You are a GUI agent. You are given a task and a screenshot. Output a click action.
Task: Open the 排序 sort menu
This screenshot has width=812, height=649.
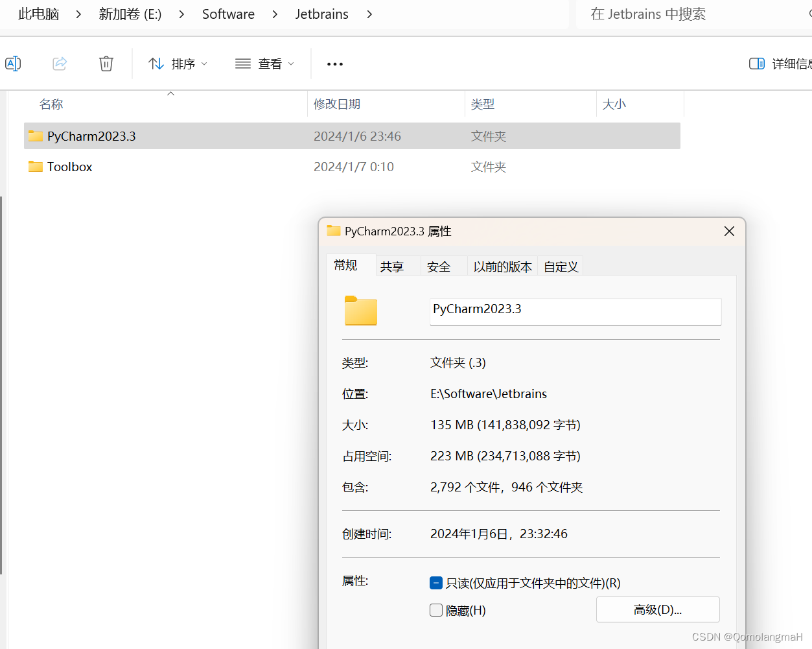[178, 64]
